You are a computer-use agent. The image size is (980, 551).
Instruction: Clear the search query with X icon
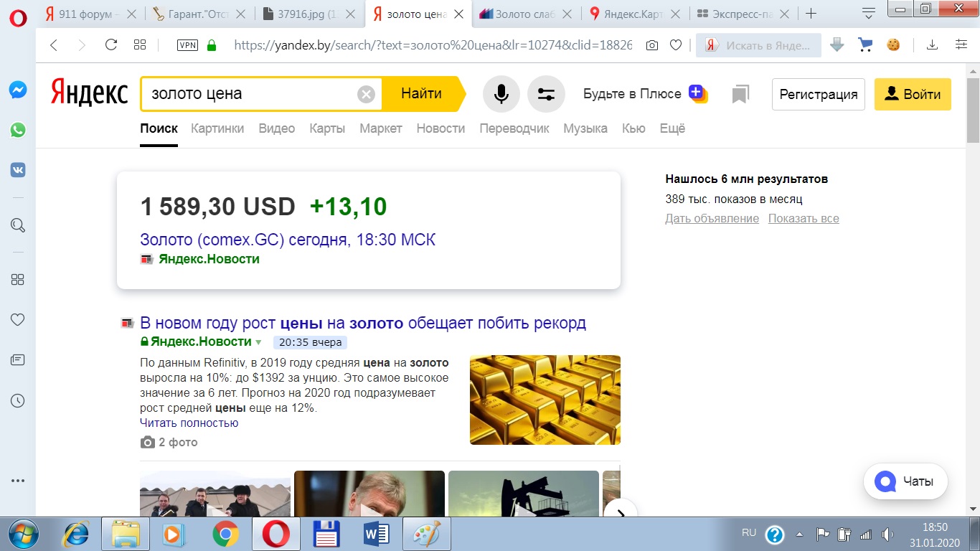(366, 94)
